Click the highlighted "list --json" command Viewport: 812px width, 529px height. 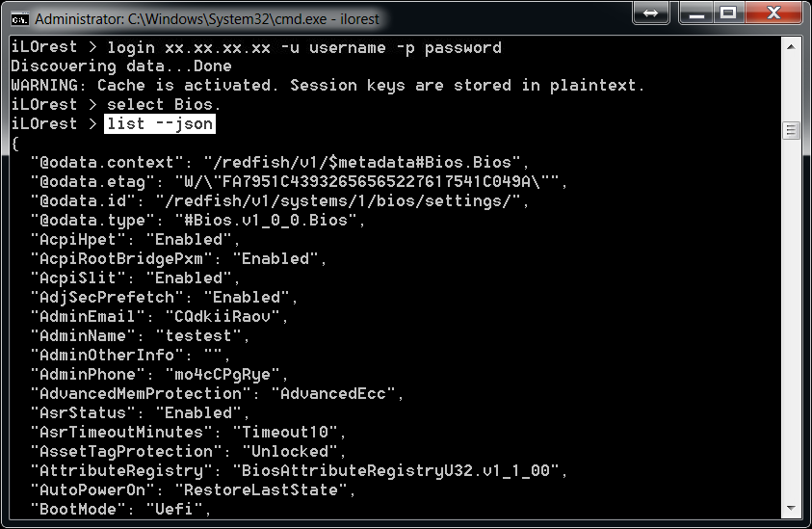pos(160,124)
